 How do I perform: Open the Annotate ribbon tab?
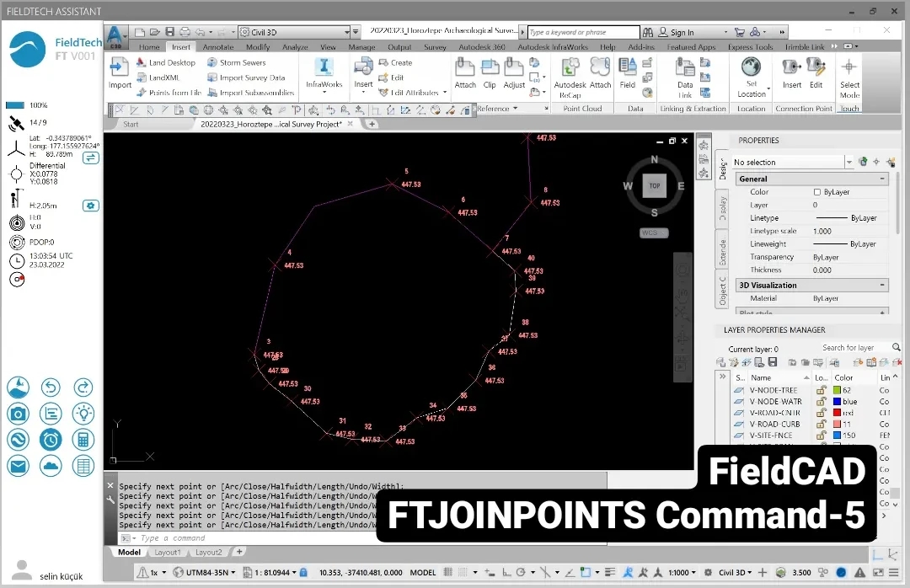[217, 47]
